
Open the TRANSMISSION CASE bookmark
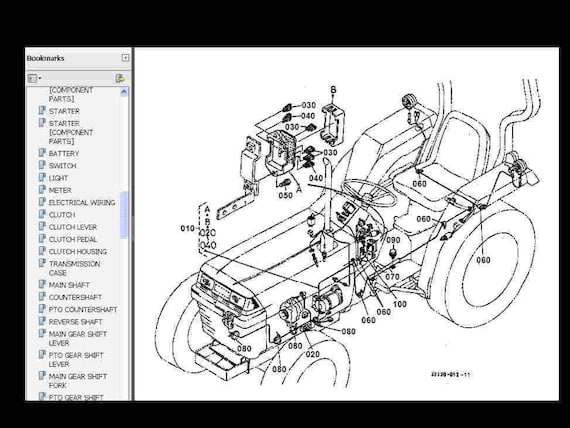[74, 268]
